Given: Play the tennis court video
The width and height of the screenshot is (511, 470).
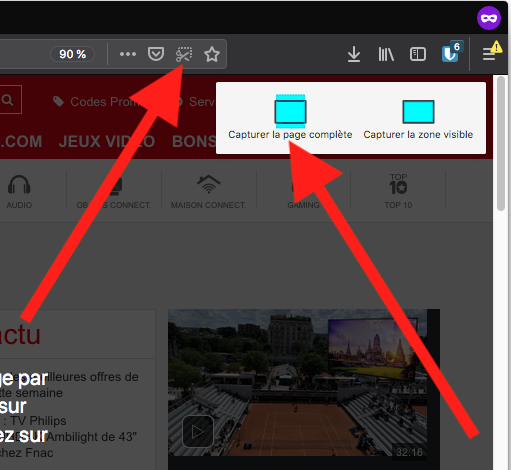Looking at the screenshot, I should pyautogui.click(x=198, y=431).
